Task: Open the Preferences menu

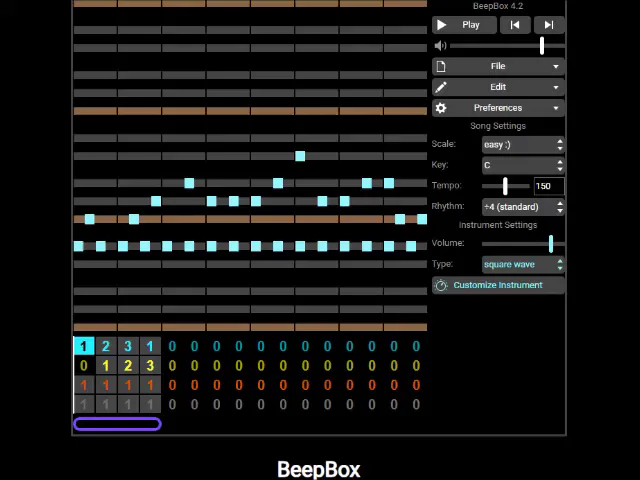Action: [x=498, y=108]
